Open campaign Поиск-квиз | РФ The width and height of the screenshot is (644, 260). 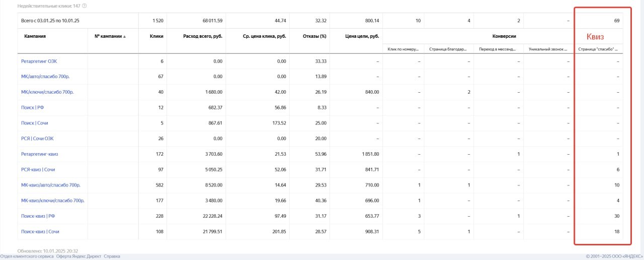[x=38, y=216]
